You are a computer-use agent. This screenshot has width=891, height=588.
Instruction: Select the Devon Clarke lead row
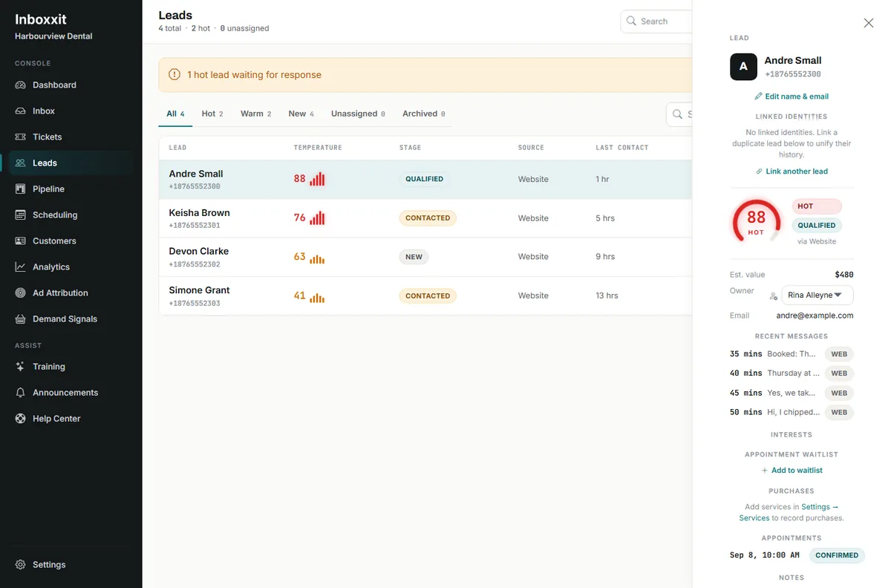click(425, 257)
